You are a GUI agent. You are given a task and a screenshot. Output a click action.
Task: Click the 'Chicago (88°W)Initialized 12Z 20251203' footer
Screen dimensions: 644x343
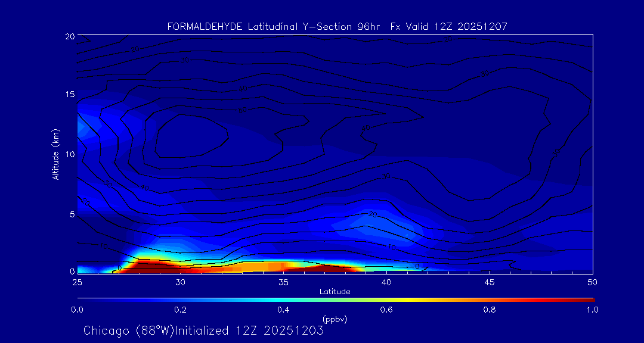coord(203,330)
